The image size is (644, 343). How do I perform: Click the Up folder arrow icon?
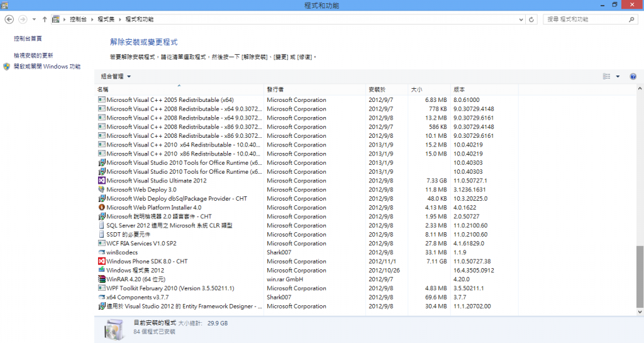(x=45, y=20)
